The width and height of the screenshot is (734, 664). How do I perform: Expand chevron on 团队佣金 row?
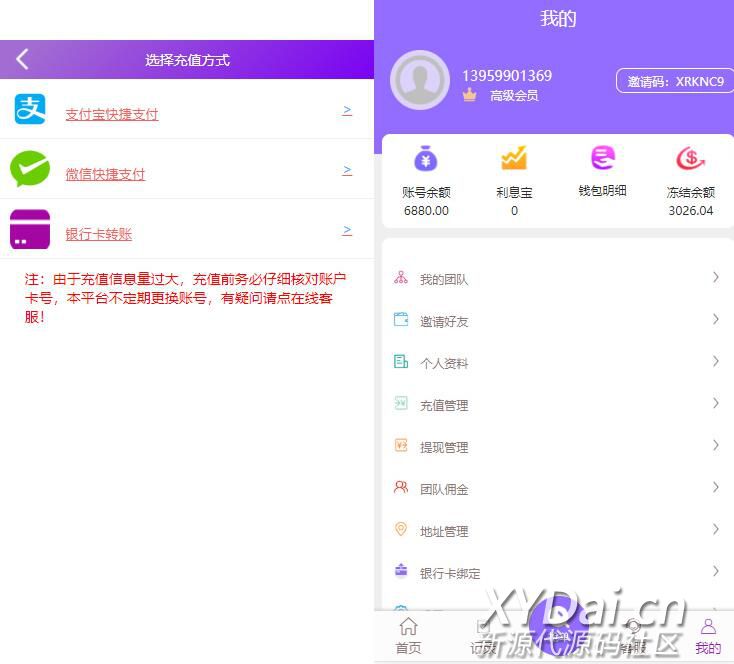[x=716, y=487]
